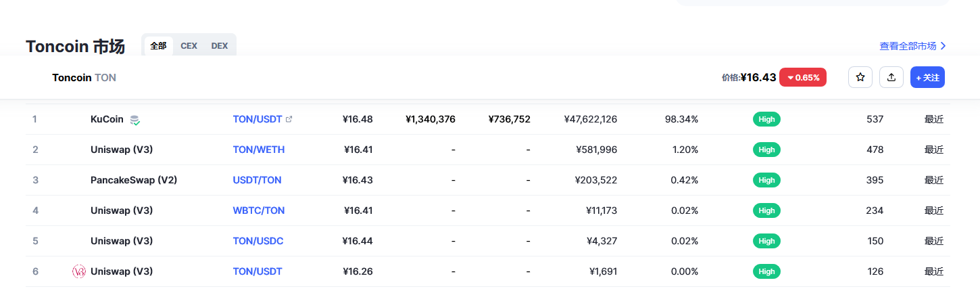Click the liquidity score 478

(875, 150)
